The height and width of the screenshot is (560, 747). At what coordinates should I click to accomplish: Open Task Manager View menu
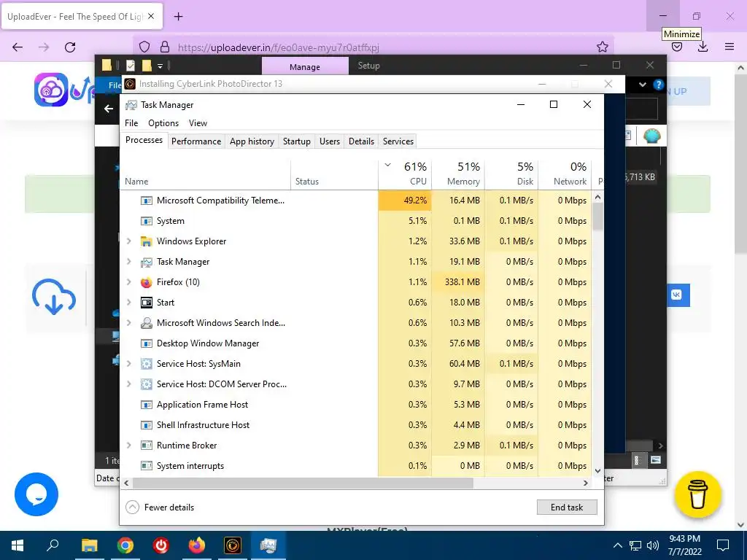(x=198, y=122)
